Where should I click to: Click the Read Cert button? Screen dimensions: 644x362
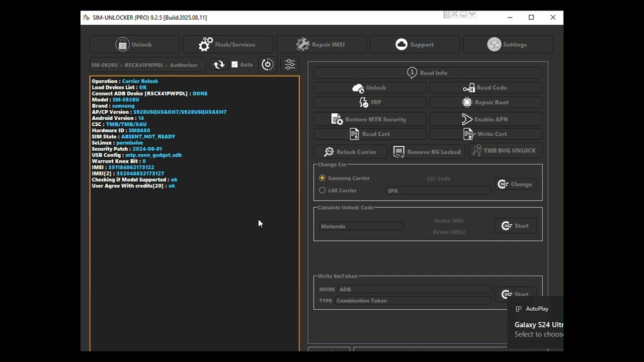370,134
